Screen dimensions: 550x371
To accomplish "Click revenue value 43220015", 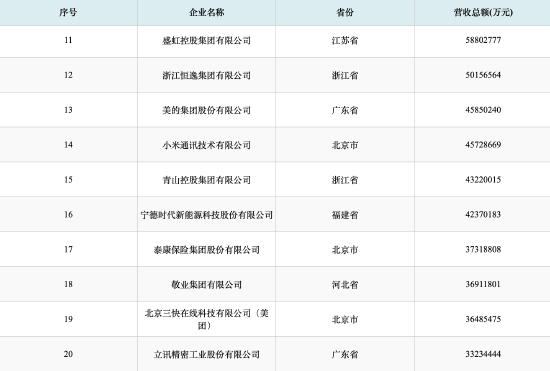I will point(483,180).
